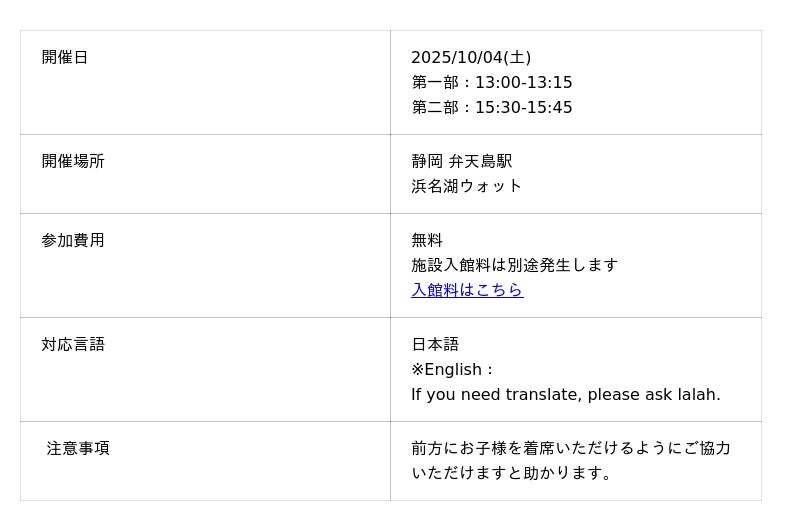The height and width of the screenshot is (531, 800).
Task: Click the name 'lalah' in the translation note
Action: tap(697, 395)
